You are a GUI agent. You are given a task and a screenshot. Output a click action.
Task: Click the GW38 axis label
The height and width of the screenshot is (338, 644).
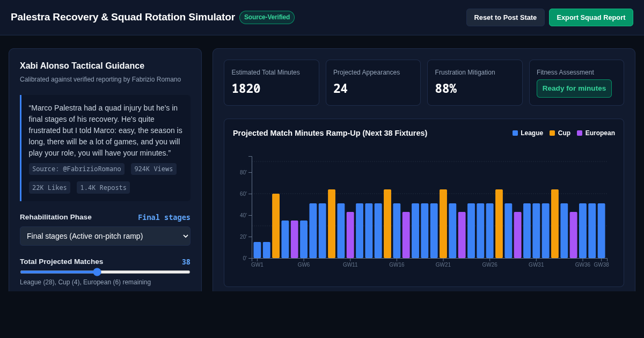[601, 264]
